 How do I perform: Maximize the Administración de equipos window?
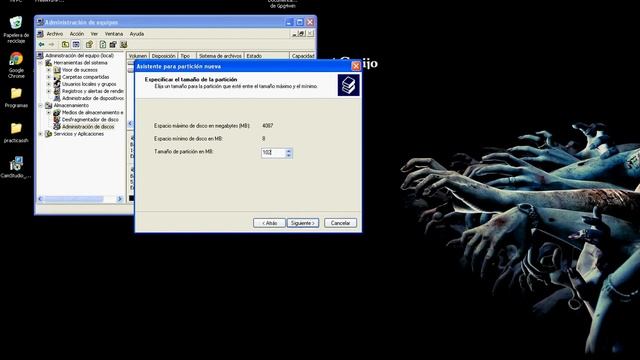(x=300, y=22)
